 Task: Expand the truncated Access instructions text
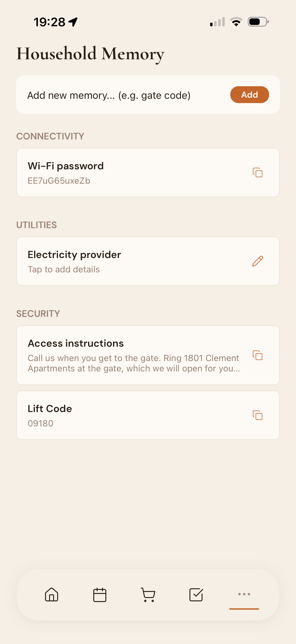click(134, 363)
